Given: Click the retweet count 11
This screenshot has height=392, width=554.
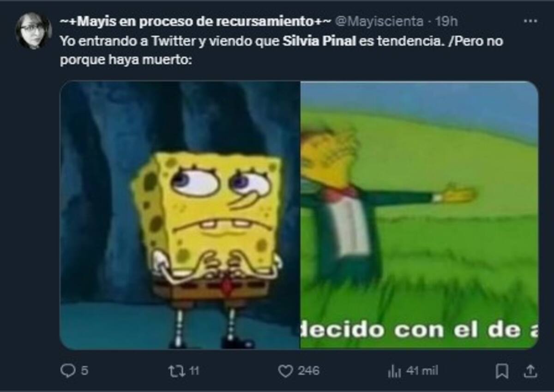Looking at the screenshot, I should click(x=194, y=371).
